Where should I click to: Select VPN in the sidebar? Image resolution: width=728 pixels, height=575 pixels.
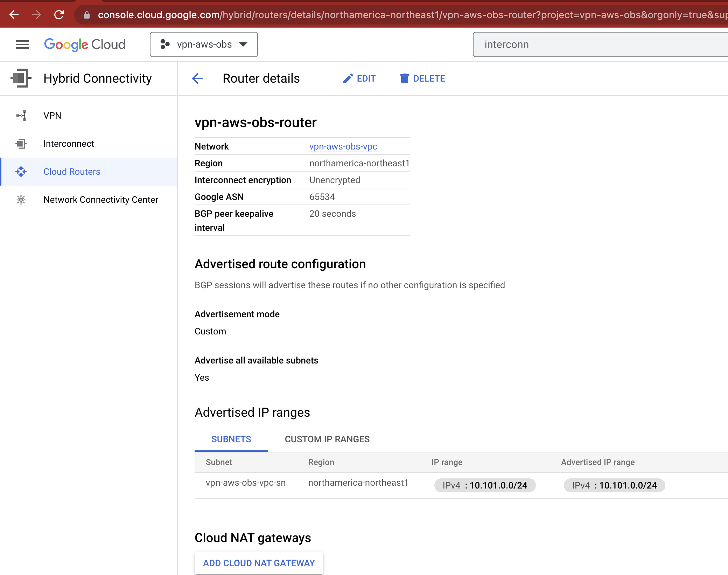(52, 116)
